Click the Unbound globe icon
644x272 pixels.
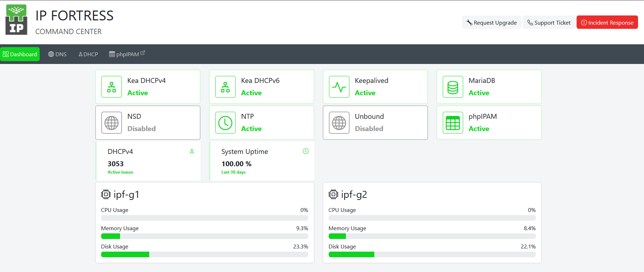coord(339,123)
